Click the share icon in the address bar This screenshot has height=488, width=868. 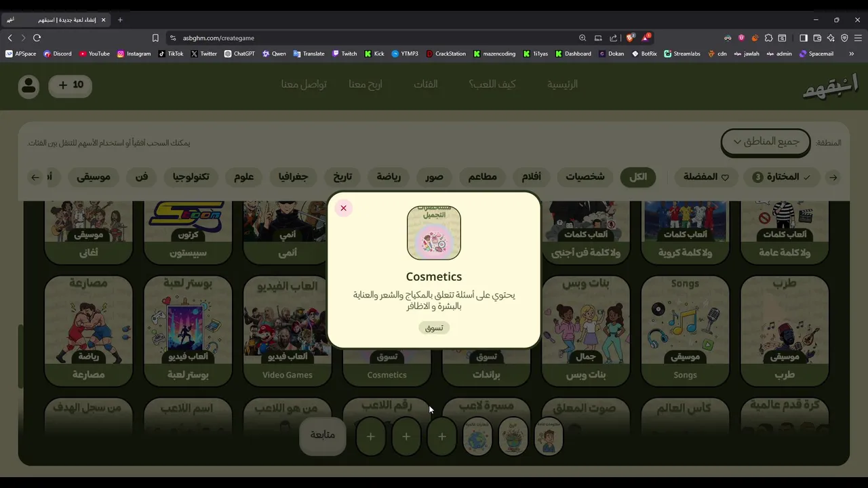pyautogui.click(x=614, y=38)
